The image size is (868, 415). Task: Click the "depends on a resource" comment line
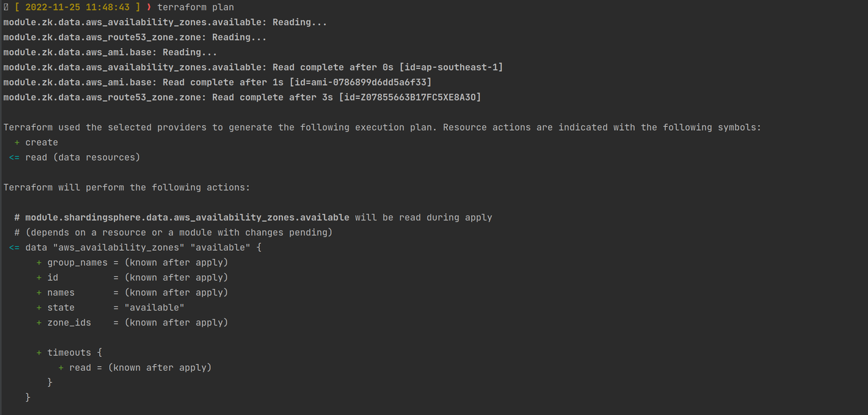[174, 233]
